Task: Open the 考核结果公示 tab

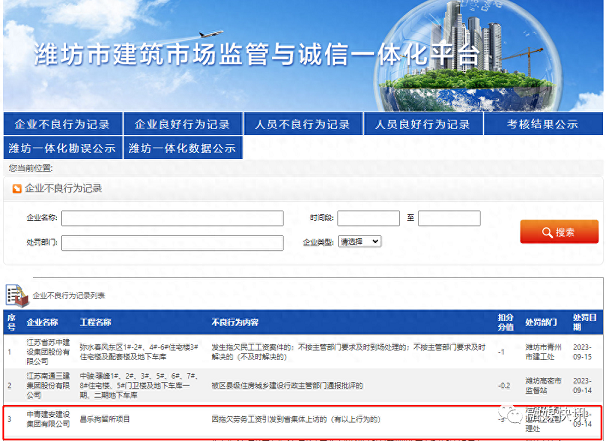Action: click(543, 124)
